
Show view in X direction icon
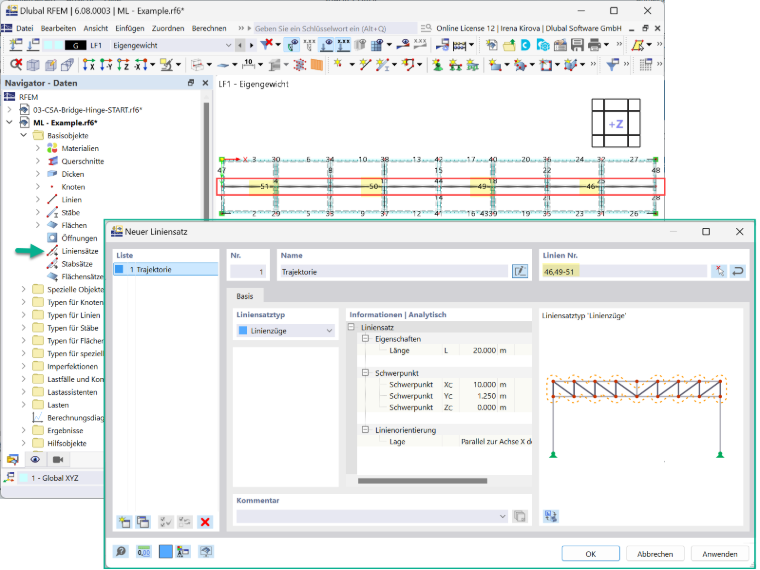click(89, 64)
